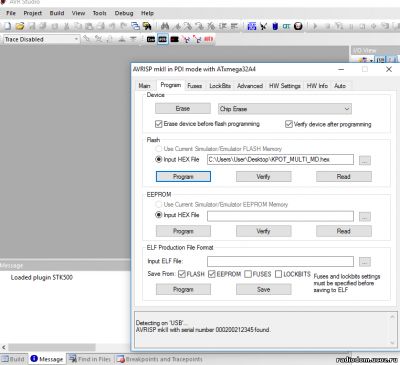Viewport: 400px width, 365px height.
Task: Click the second red-blue tree icon
Action: tap(197, 39)
